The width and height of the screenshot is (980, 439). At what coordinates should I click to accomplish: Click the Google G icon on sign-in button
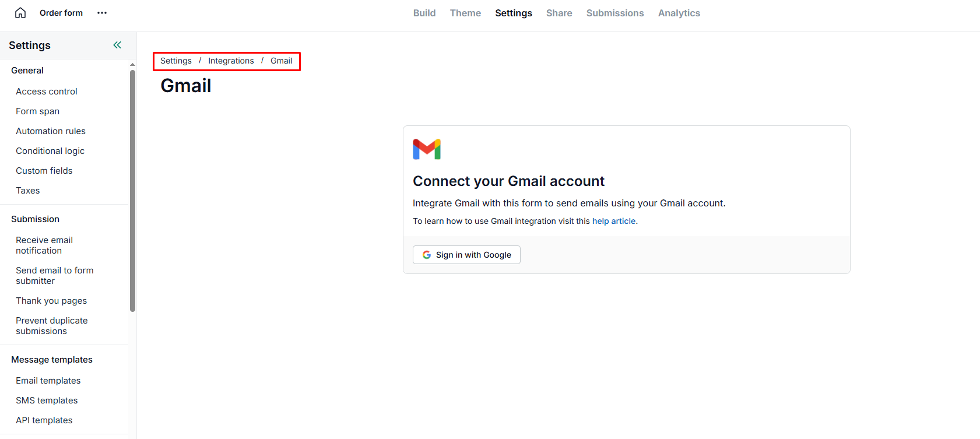[x=427, y=255]
